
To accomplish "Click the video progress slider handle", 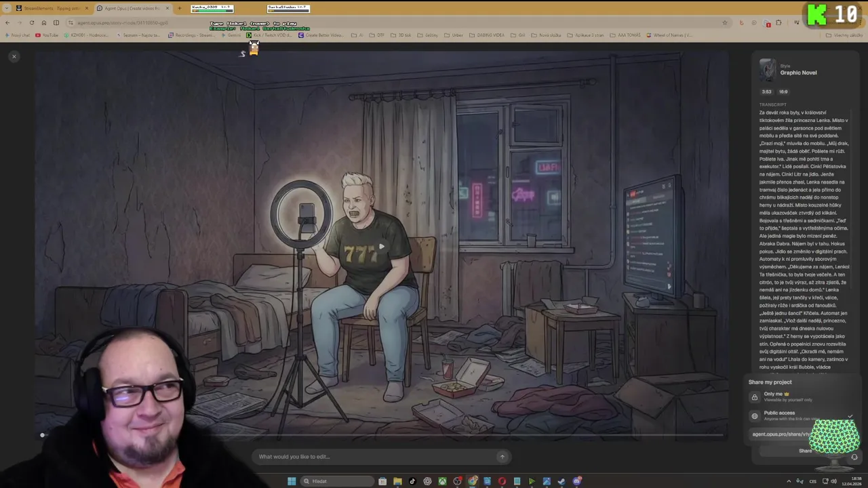I will tap(42, 435).
